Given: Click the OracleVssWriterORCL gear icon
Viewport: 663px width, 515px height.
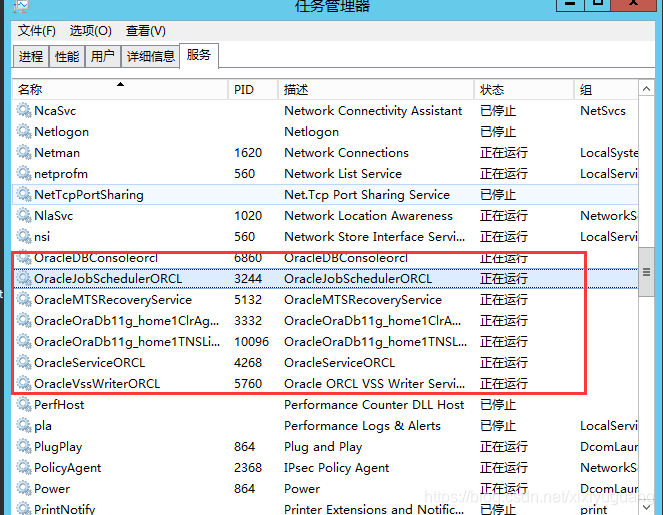Looking at the screenshot, I should (24, 384).
